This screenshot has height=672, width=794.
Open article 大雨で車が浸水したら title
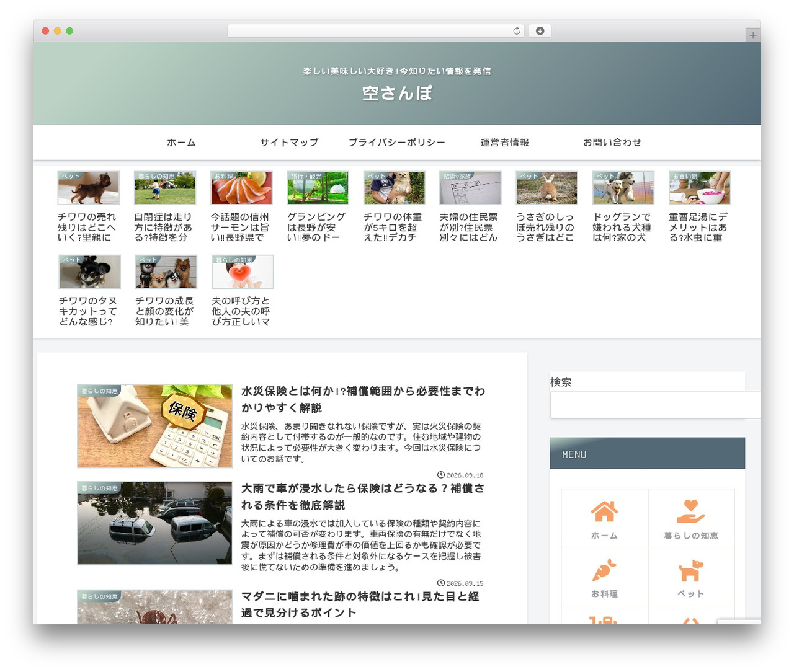coord(363,497)
